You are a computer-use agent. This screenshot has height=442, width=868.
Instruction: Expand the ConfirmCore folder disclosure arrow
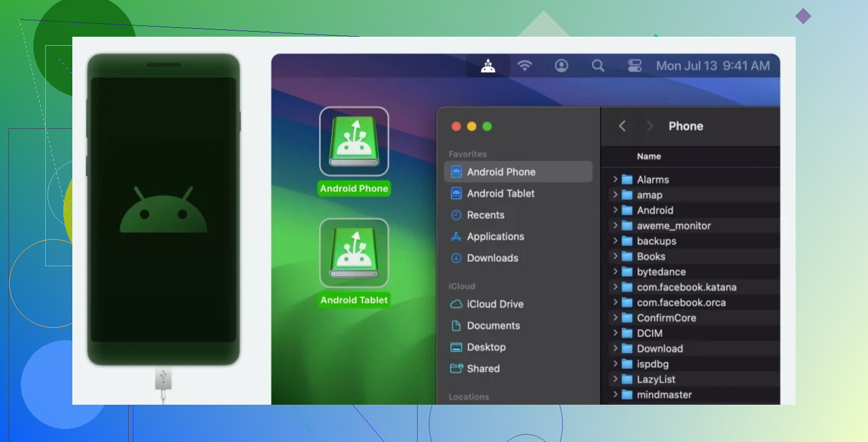click(x=615, y=318)
